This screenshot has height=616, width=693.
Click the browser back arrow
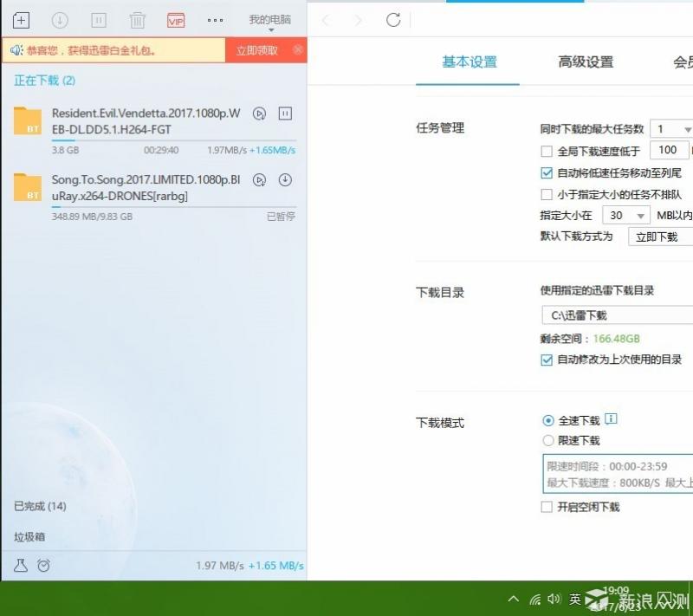[327, 20]
